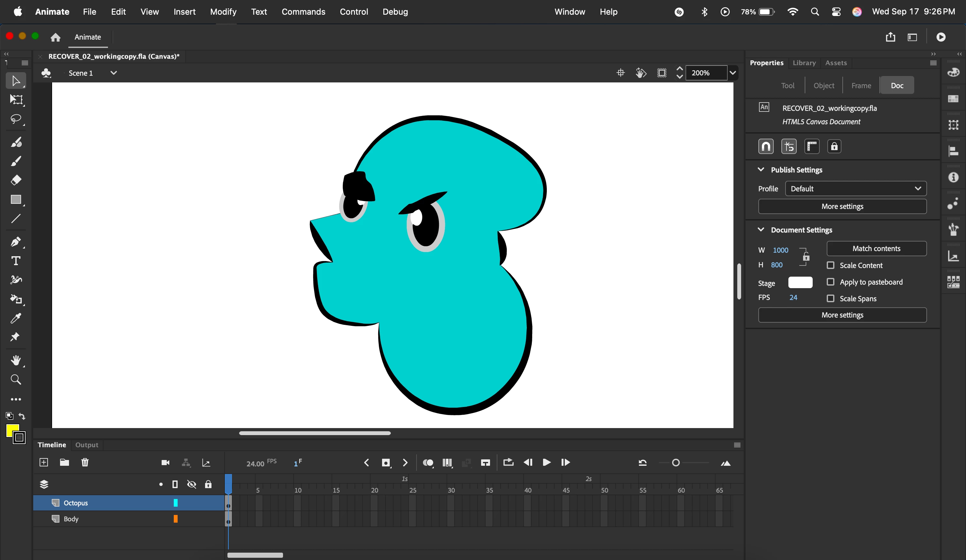The width and height of the screenshot is (966, 560).
Task: Enable the Scale Content checkbox
Action: pyautogui.click(x=830, y=265)
